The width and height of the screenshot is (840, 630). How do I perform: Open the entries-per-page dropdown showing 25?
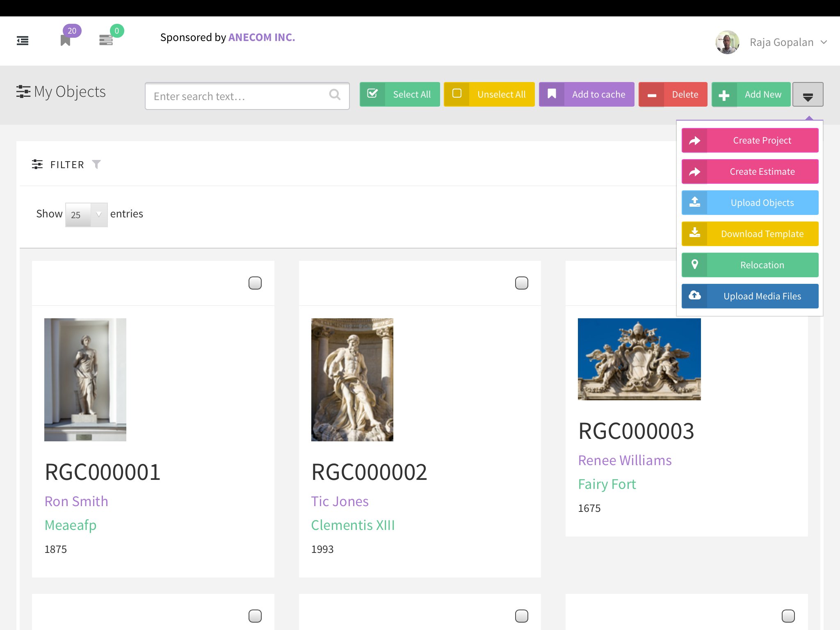[x=87, y=215]
